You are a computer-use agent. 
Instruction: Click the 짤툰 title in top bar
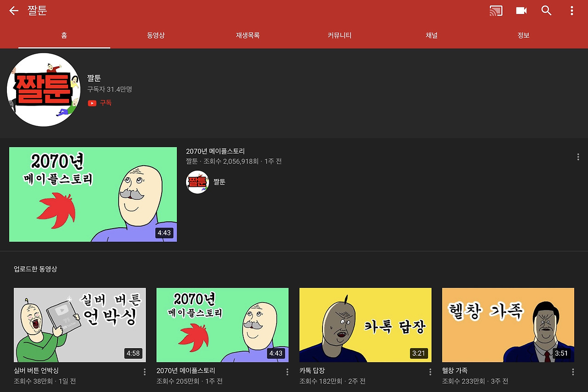click(x=37, y=11)
